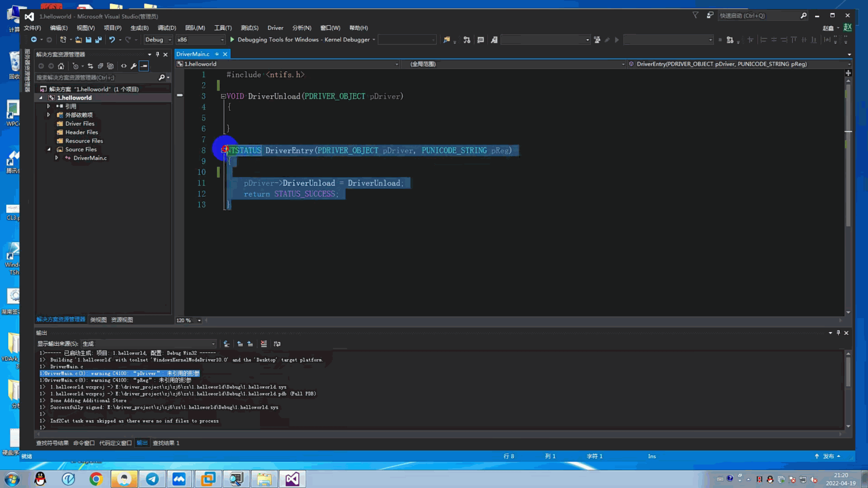
Task: Click Show All Files icon in Solution Explorer
Action: point(110,66)
